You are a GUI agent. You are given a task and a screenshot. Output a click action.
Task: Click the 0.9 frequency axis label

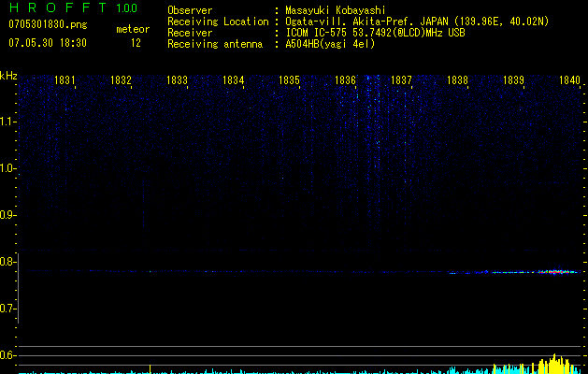point(7,215)
